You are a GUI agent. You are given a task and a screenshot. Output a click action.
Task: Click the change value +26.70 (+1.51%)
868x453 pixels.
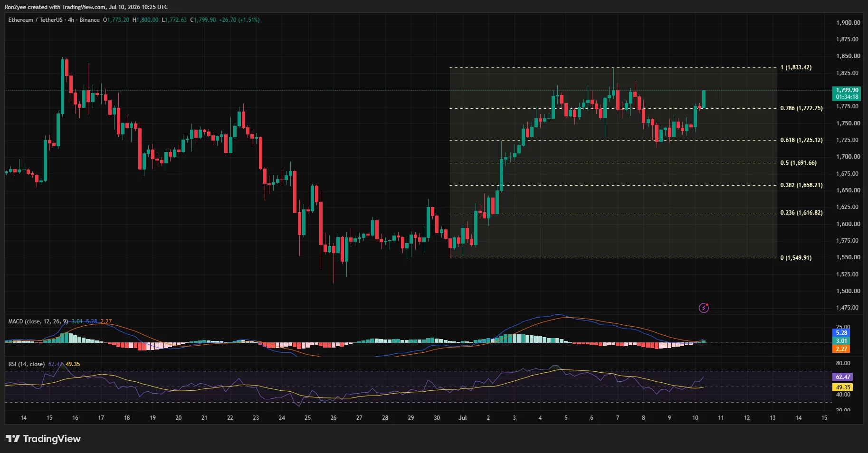(x=239, y=20)
